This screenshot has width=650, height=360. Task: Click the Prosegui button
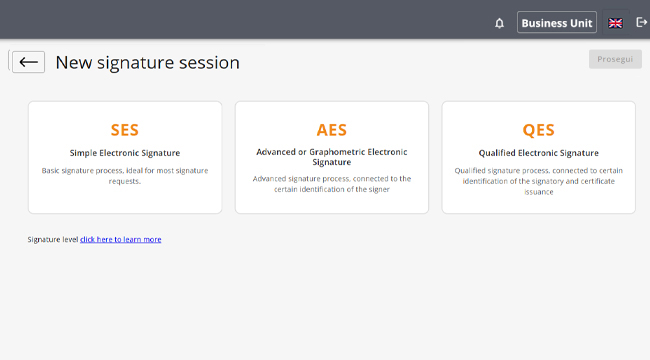615,59
